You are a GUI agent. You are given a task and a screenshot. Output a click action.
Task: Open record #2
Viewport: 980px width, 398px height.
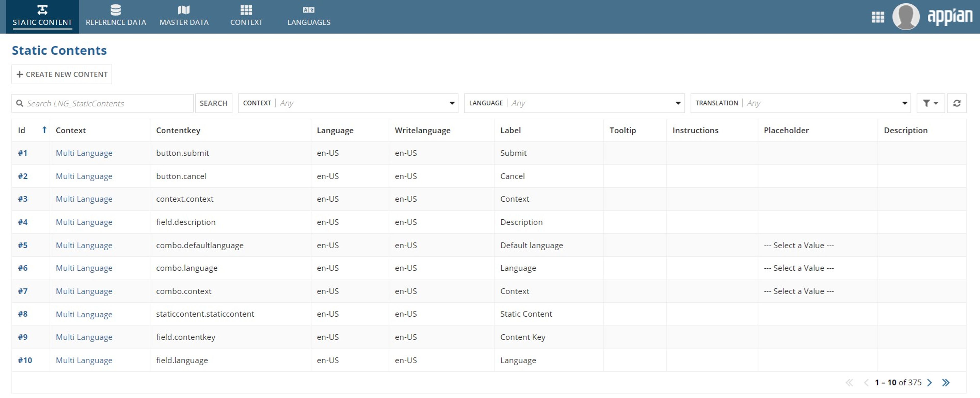coord(22,176)
